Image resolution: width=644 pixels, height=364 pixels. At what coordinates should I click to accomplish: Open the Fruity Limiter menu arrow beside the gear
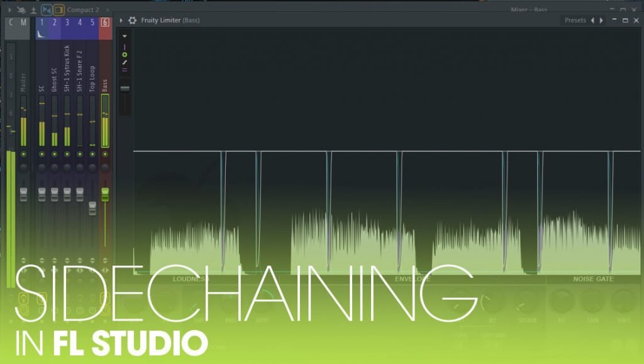pyautogui.click(x=121, y=20)
